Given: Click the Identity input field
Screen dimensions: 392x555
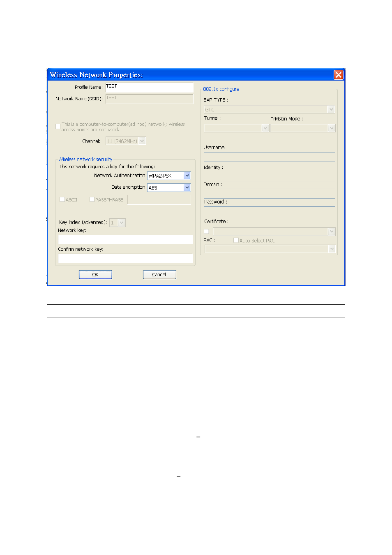Looking at the screenshot, I should click(x=270, y=176).
